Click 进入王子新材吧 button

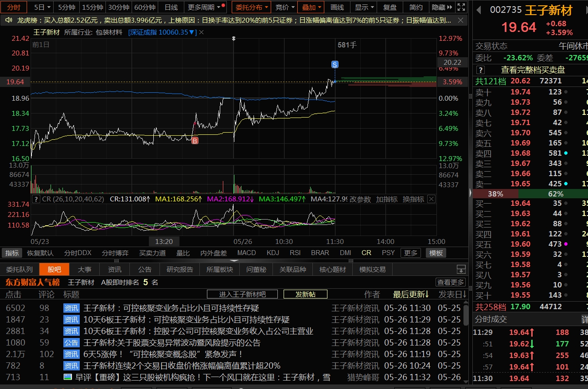pos(242,294)
